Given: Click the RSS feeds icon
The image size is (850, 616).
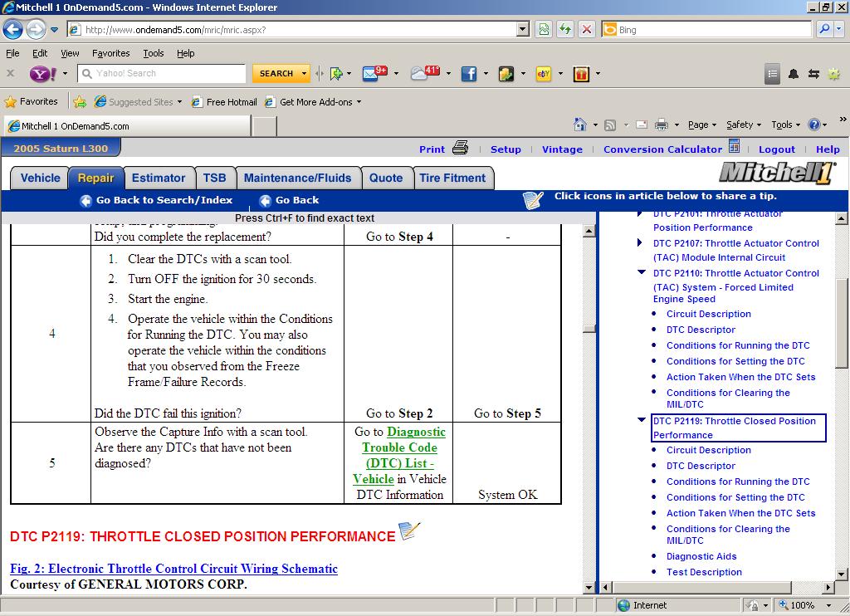Looking at the screenshot, I should pyautogui.click(x=610, y=125).
